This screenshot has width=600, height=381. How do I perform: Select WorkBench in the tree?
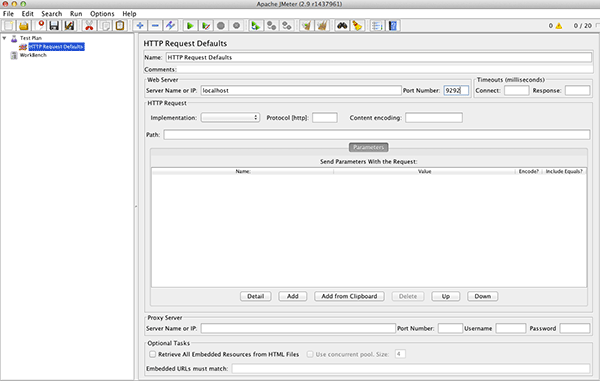click(33, 55)
